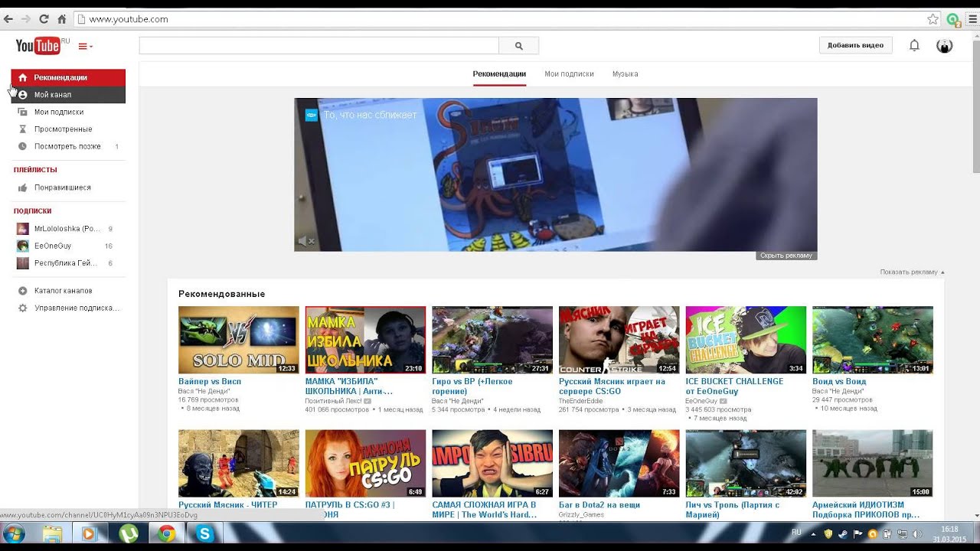Switch to Мои подписки top tab
The width and height of the screenshot is (980, 551).
(x=569, y=74)
